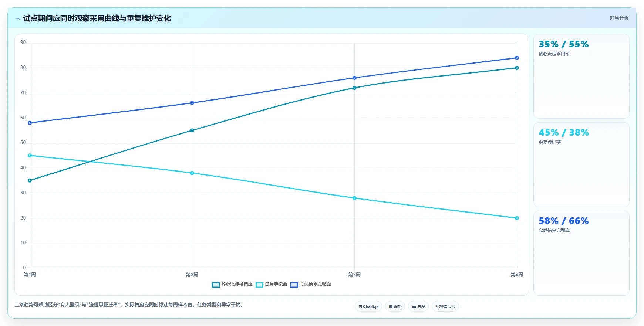Click 完成信息完整率 data point at 第2周

(192, 103)
